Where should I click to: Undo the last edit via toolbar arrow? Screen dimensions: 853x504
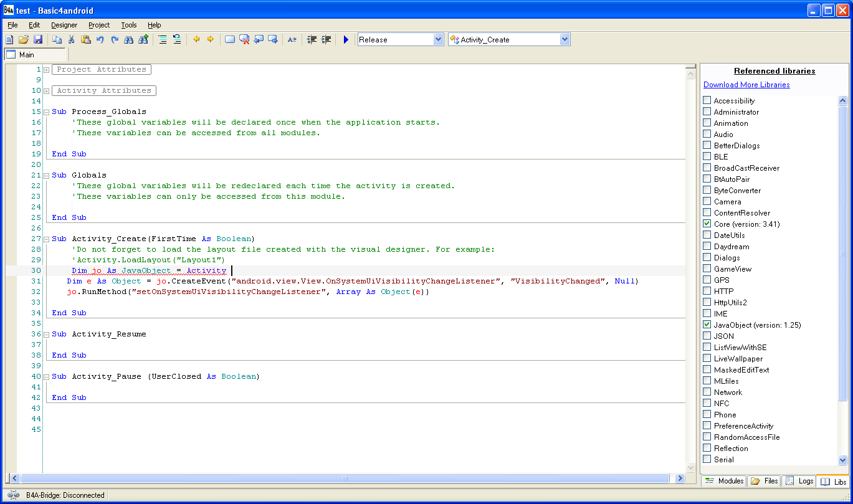click(x=100, y=39)
